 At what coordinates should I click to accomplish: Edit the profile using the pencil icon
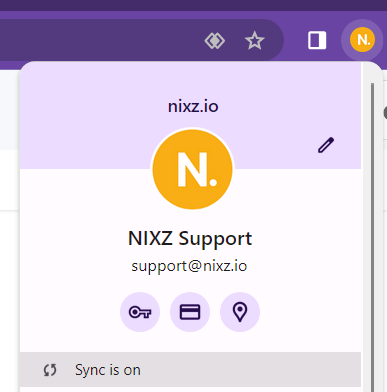coord(326,145)
